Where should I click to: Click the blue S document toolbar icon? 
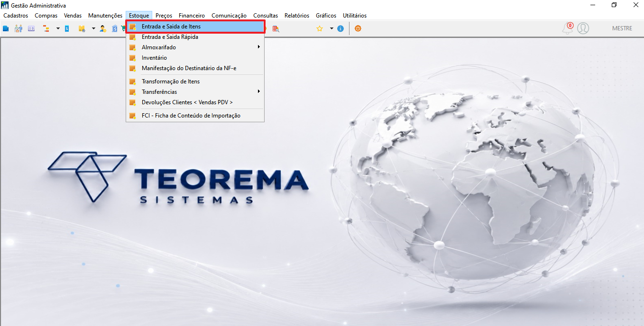67,28
